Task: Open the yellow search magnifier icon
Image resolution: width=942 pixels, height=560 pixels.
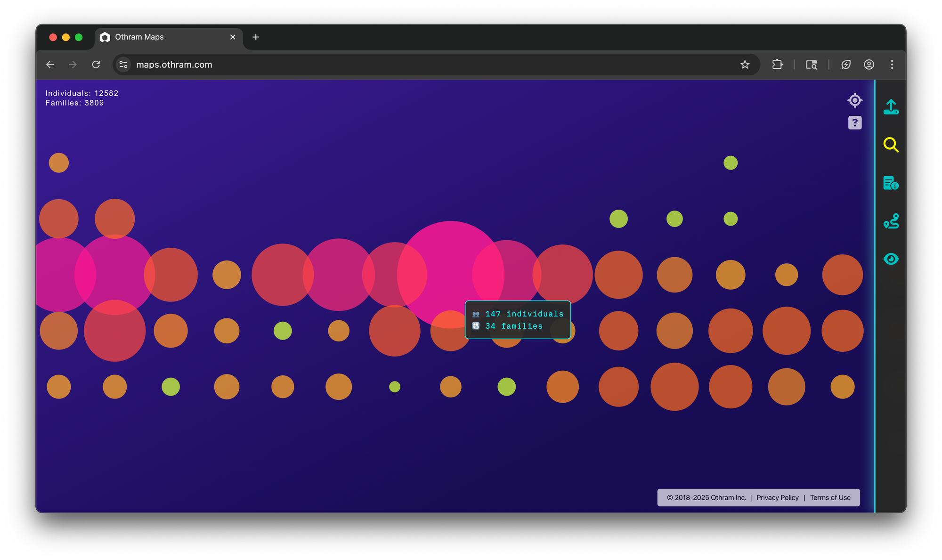Action: [891, 145]
